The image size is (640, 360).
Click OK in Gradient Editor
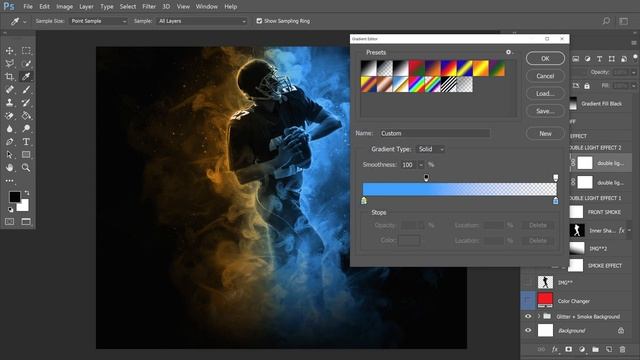(545, 58)
